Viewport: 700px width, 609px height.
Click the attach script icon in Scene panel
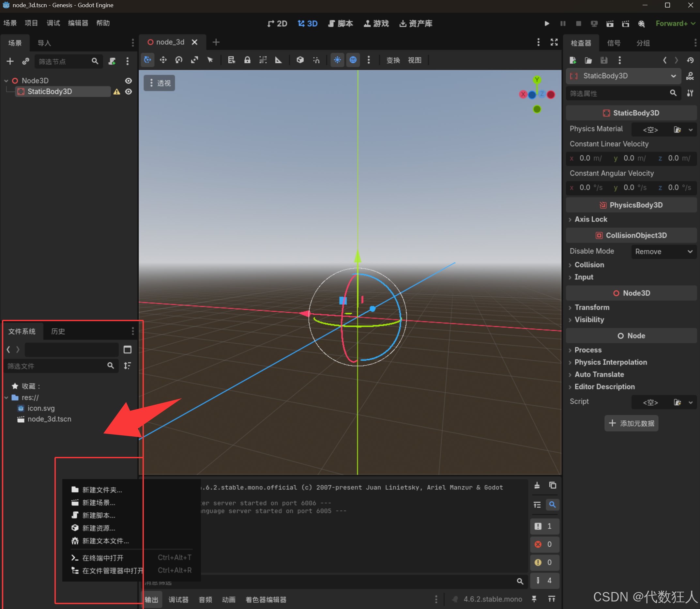pos(112,61)
